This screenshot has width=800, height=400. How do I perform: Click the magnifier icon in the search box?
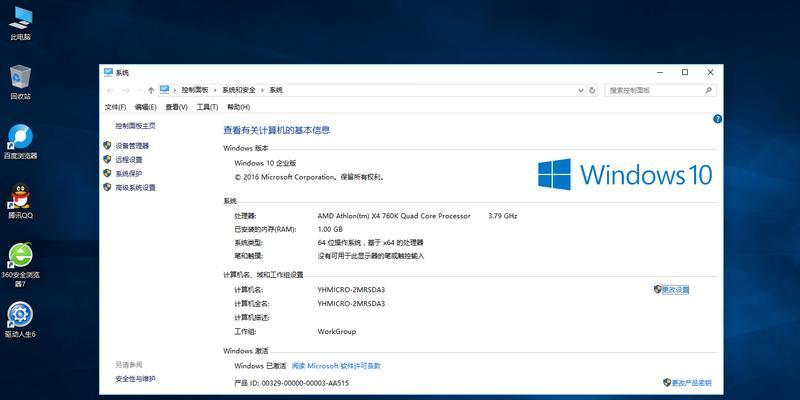point(708,90)
